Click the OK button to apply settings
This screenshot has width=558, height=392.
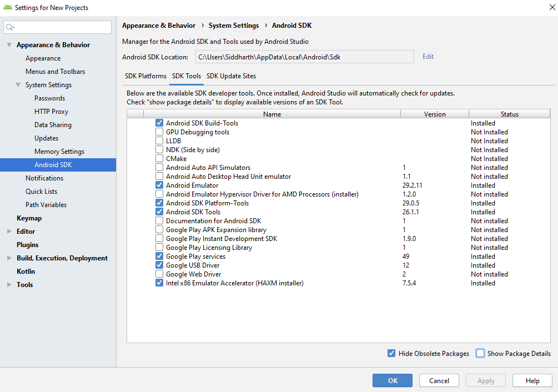tap(392, 380)
